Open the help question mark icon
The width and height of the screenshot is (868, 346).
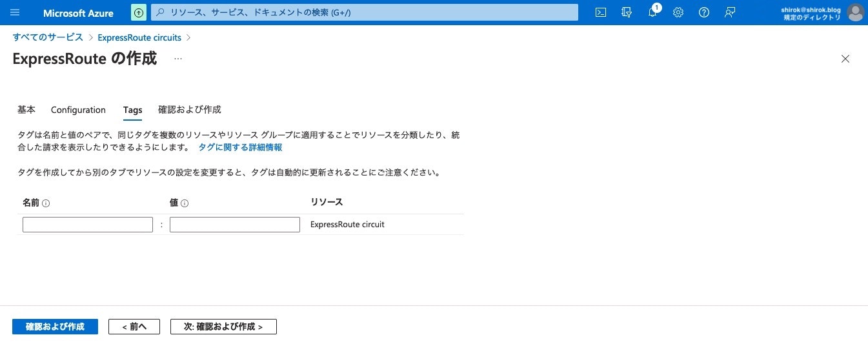tap(704, 12)
